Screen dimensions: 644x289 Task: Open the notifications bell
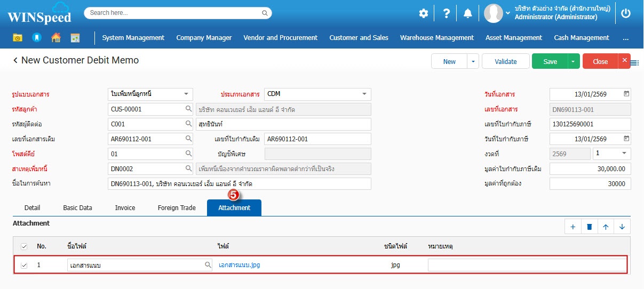pyautogui.click(x=468, y=13)
